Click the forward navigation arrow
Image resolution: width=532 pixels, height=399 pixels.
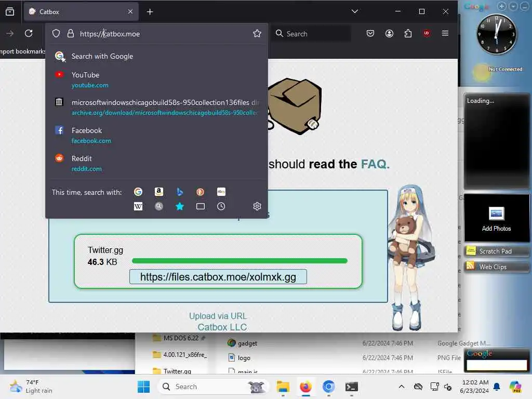click(10, 33)
